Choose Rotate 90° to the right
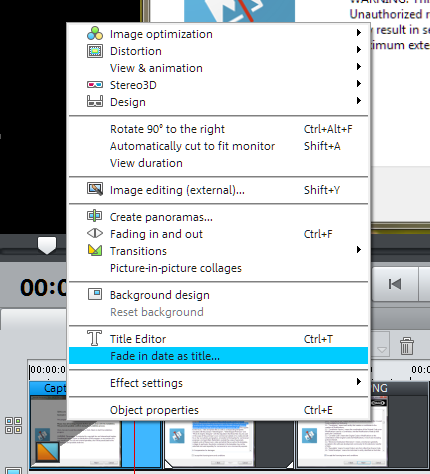 click(x=218, y=129)
